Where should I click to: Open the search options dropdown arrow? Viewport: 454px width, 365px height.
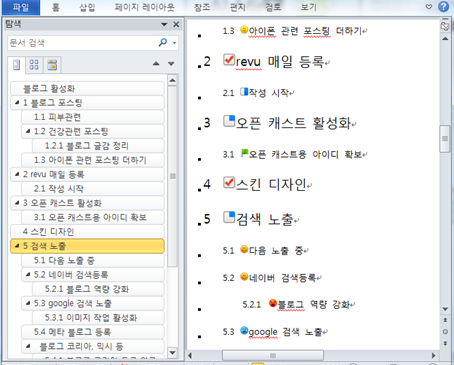click(x=174, y=43)
